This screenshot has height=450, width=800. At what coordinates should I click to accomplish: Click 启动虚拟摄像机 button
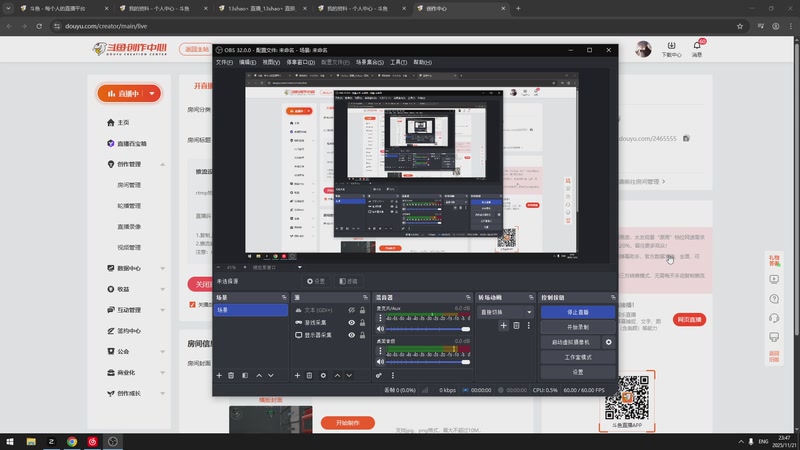coord(570,342)
